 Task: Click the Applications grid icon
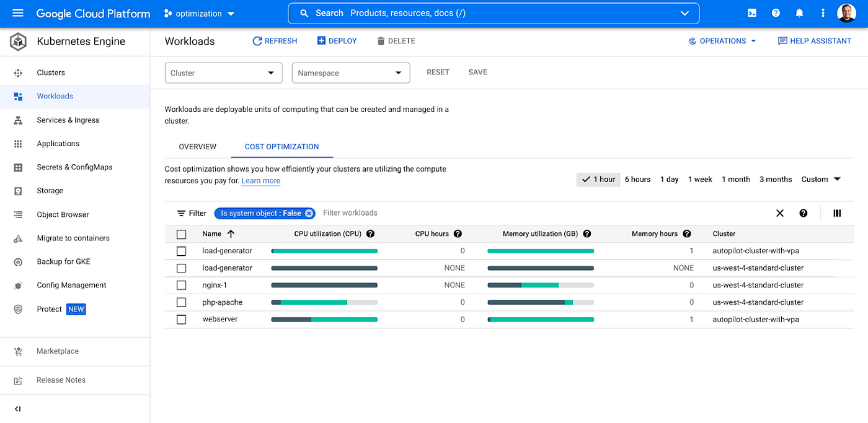(x=18, y=144)
